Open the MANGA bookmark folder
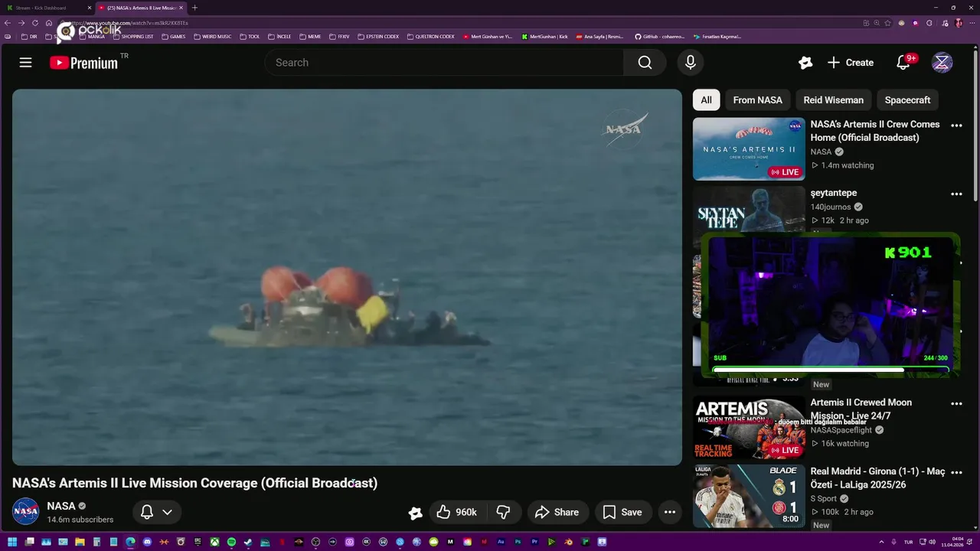The height and width of the screenshot is (551, 980). [92, 36]
